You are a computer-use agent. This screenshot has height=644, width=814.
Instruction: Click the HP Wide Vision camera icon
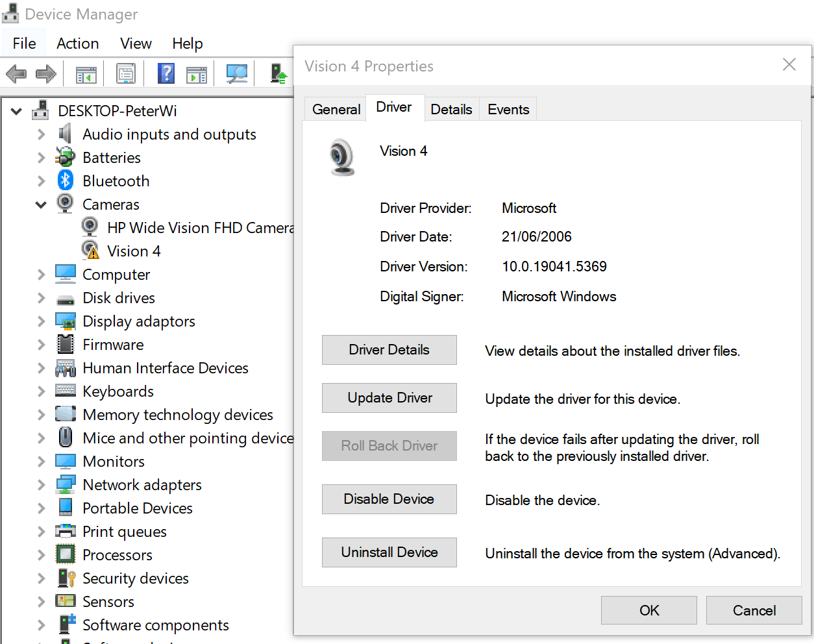pyautogui.click(x=90, y=227)
